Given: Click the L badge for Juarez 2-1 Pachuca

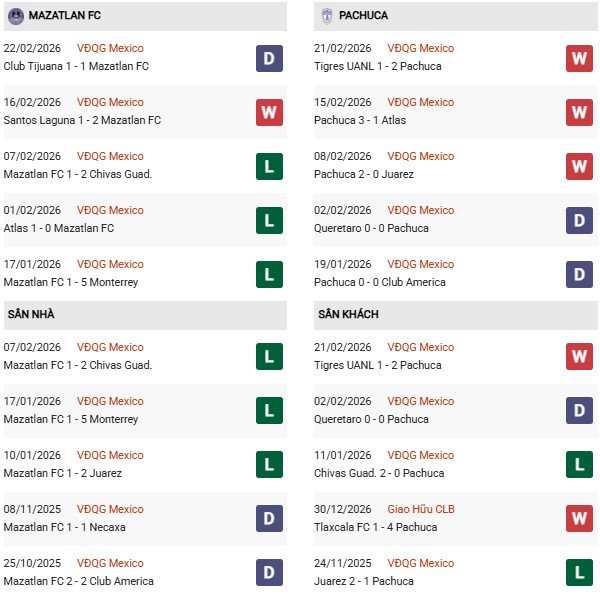Looking at the screenshot, I should [580, 573].
